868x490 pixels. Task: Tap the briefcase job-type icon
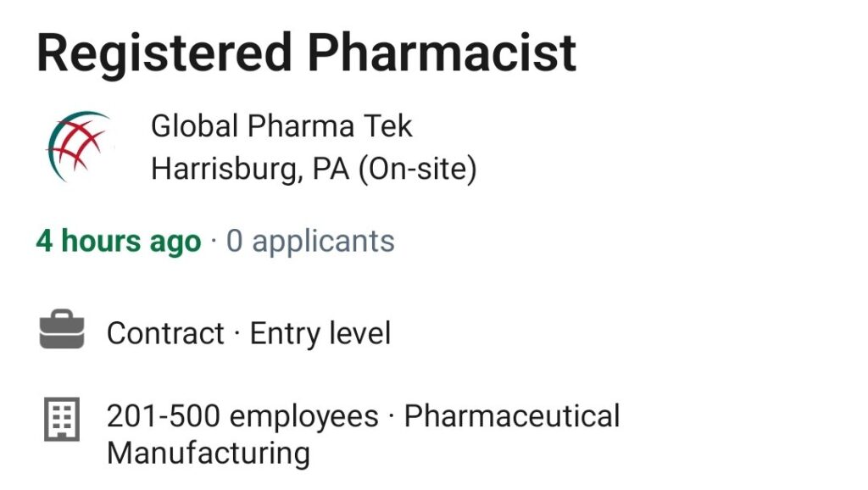click(x=62, y=329)
